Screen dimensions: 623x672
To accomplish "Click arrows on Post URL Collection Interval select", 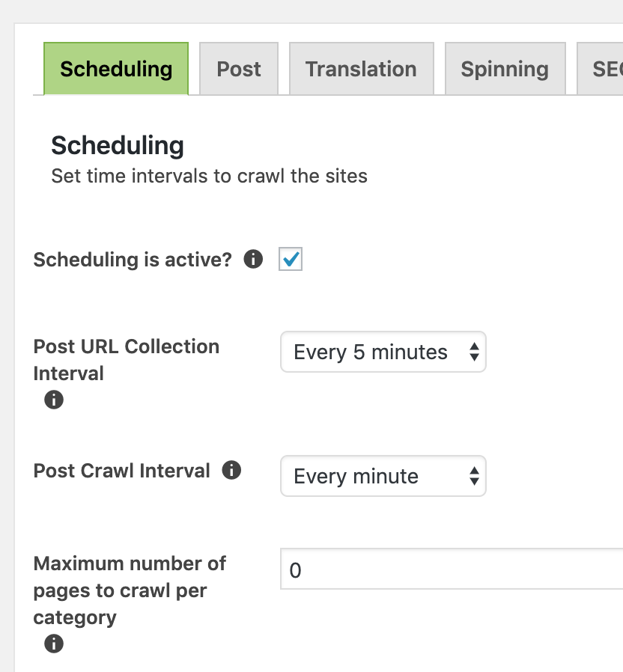I will (474, 352).
